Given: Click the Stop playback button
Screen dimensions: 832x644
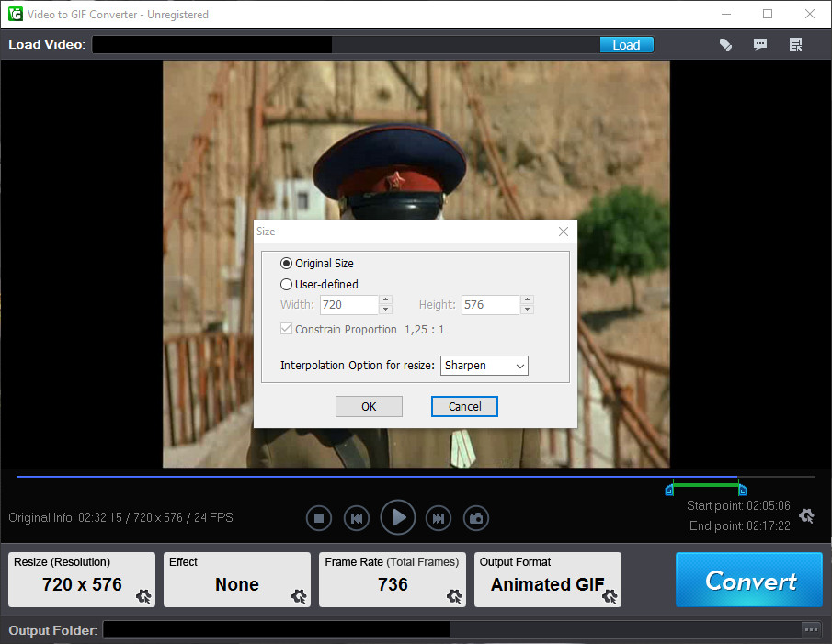Looking at the screenshot, I should click(x=319, y=518).
